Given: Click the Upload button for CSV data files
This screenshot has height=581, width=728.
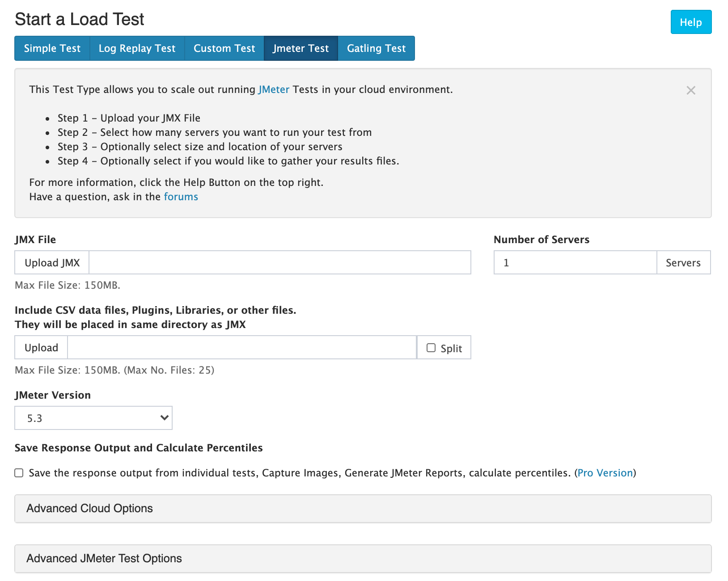Looking at the screenshot, I should 42,347.
